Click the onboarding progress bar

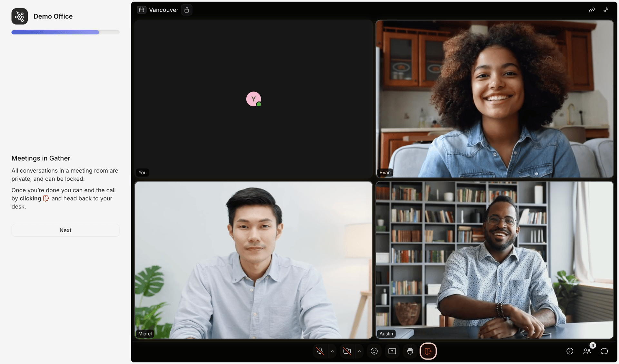coord(65,32)
